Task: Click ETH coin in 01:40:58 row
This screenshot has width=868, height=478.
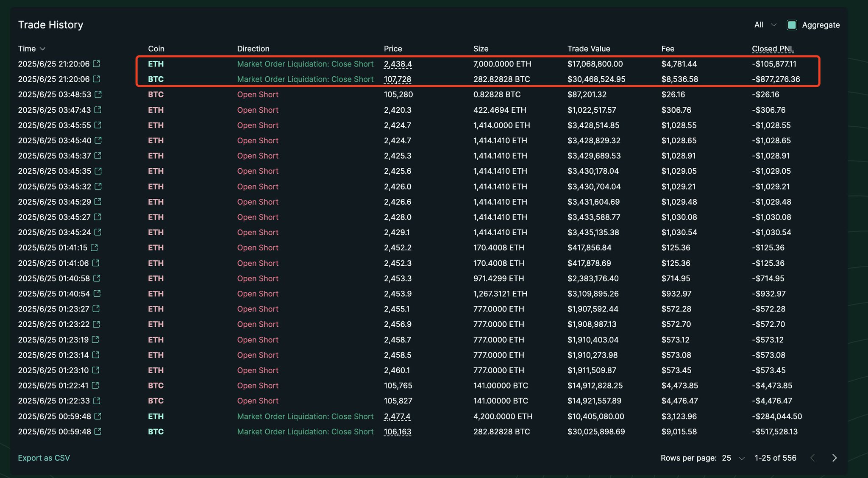Action: 156,278
